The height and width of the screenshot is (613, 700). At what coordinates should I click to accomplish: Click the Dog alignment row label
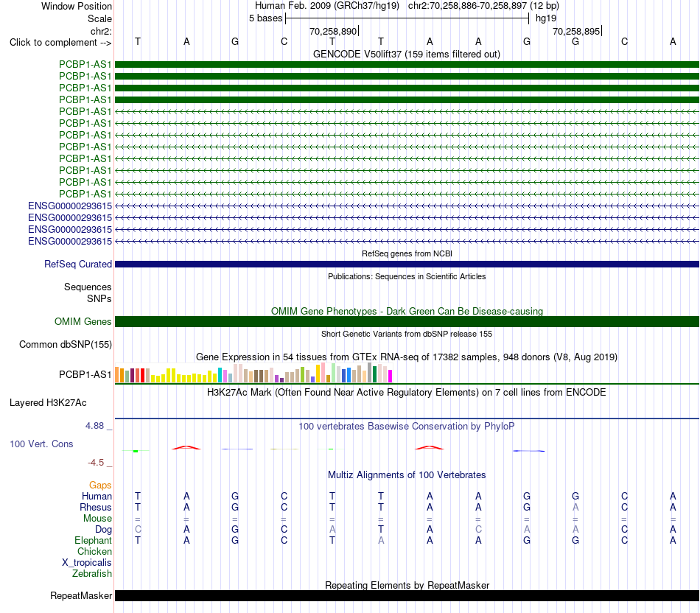103,530
